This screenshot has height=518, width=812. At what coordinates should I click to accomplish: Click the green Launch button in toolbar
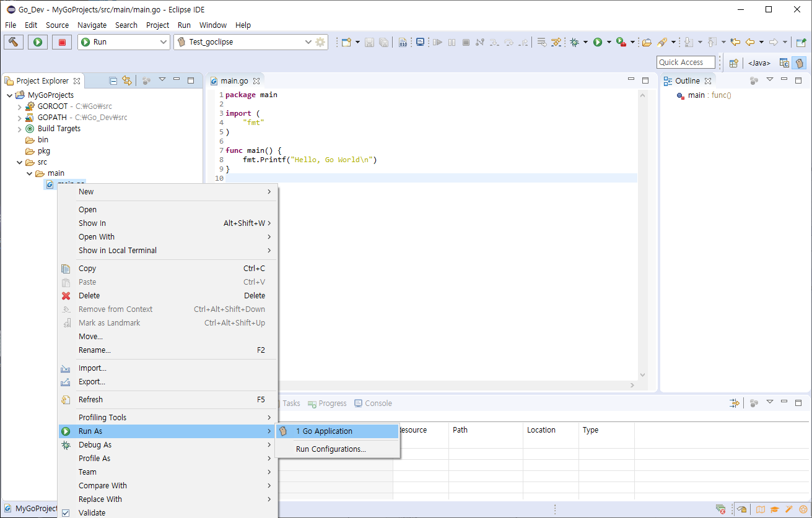tap(38, 42)
